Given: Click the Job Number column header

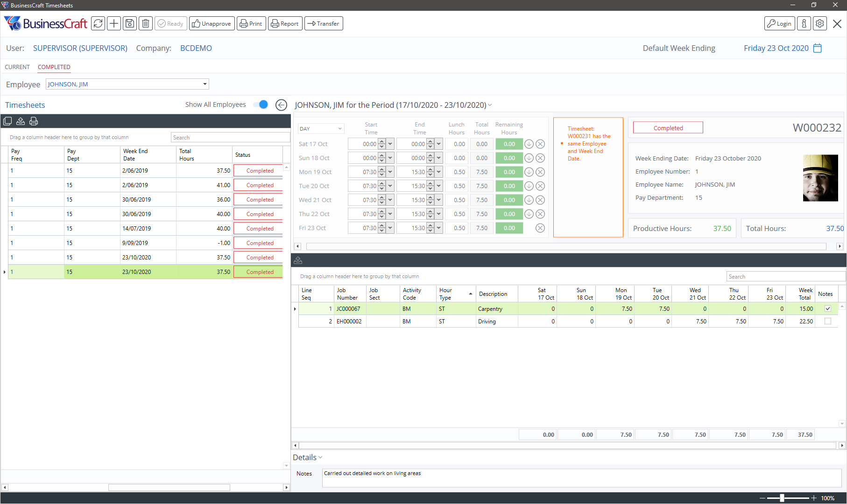Looking at the screenshot, I should click(x=350, y=294).
